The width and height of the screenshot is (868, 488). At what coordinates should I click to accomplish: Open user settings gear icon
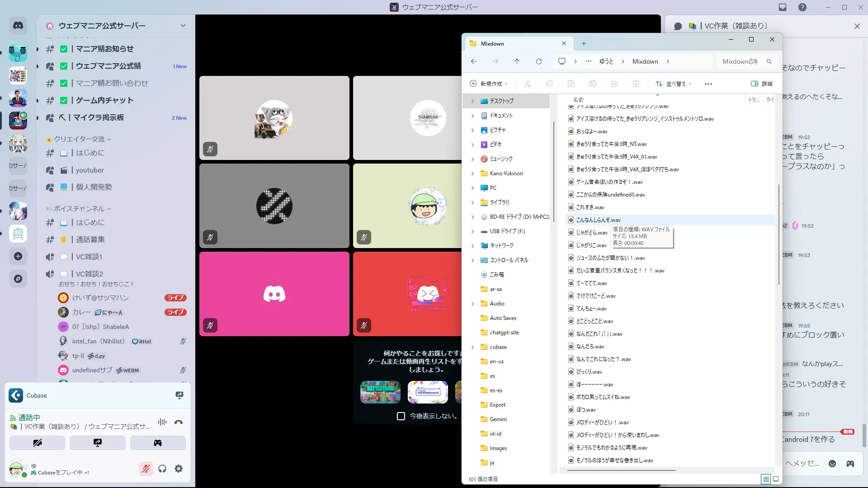179,469
